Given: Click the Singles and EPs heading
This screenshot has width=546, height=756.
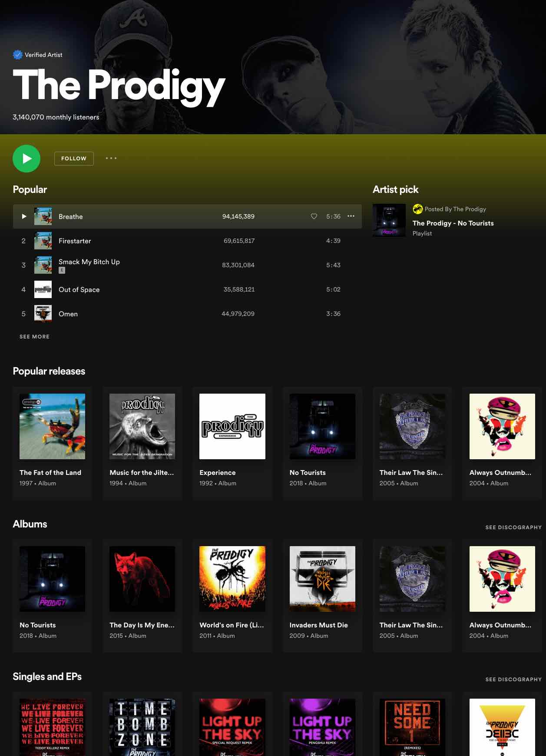Looking at the screenshot, I should tap(47, 676).
